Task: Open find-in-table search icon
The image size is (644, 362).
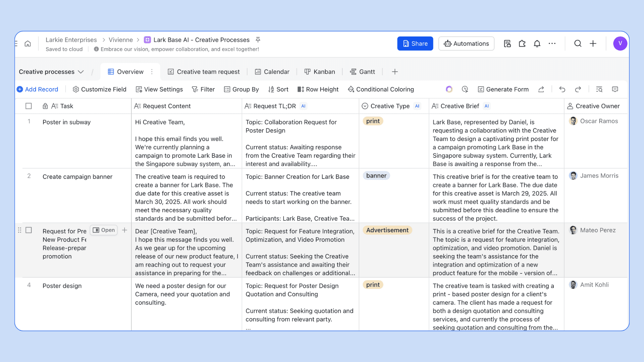Action: (x=599, y=89)
